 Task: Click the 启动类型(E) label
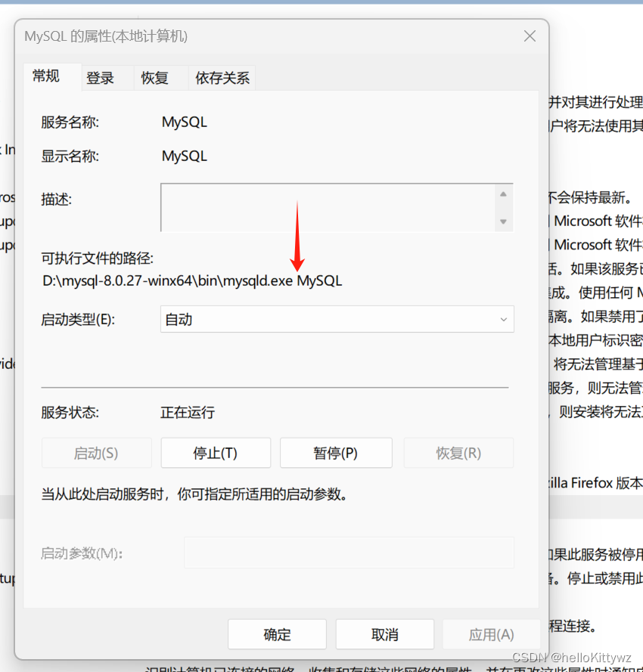[78, 319]
